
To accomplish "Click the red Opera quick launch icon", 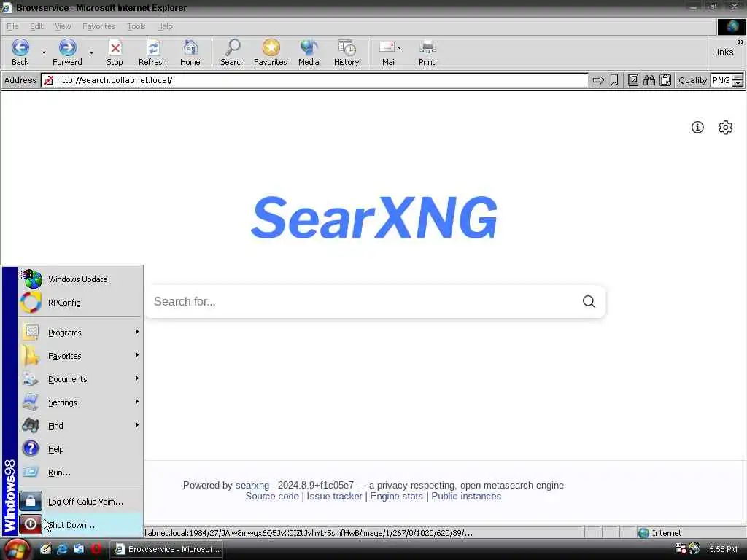I will [96, 549].
